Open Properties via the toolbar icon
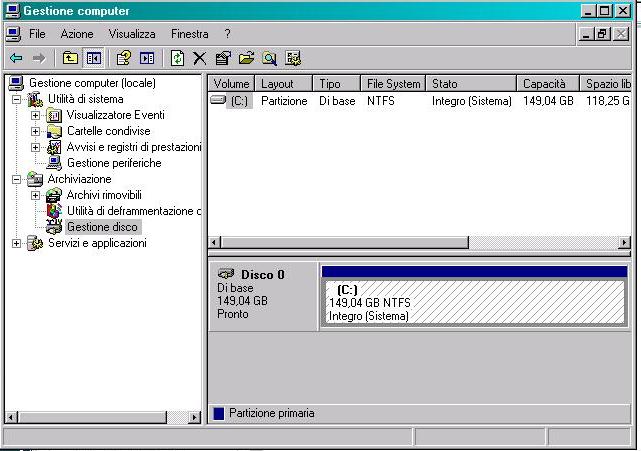The width and height of the screenshot is (641, 451). point(223,58)
